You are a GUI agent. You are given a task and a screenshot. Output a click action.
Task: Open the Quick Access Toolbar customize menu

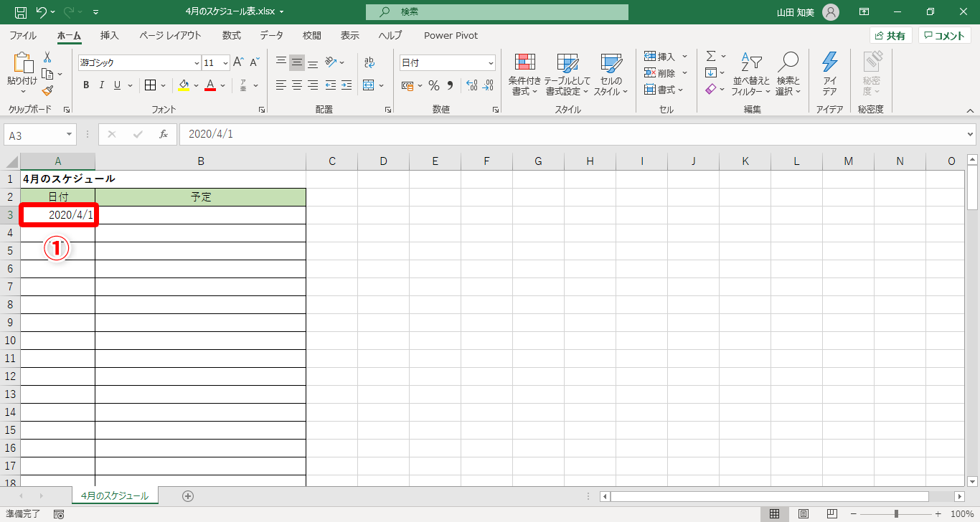pyautogui.click(x=96, y=12)
